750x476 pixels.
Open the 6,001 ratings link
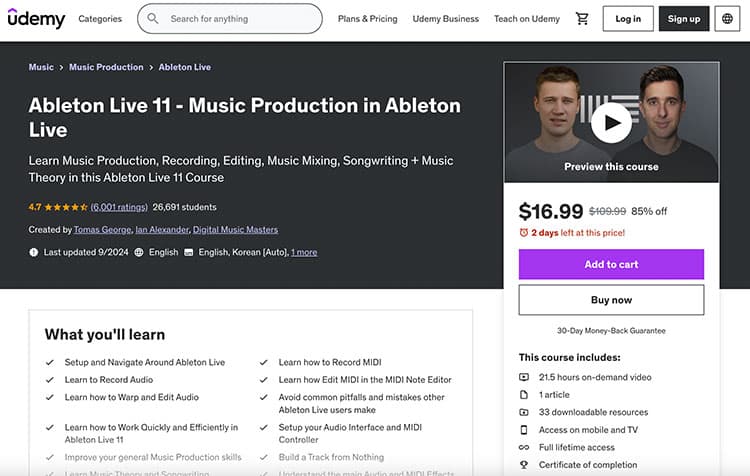pyautogui.click(x=119, y=207)
